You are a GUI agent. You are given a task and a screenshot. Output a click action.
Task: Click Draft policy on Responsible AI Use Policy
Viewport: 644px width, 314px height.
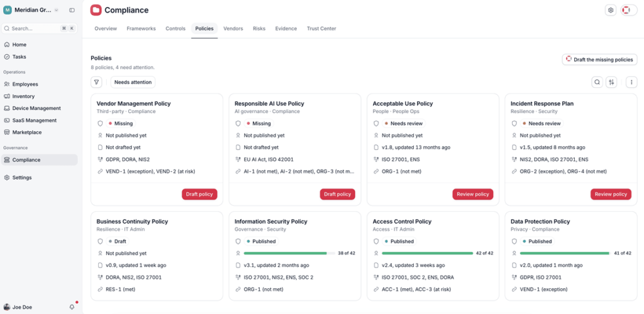(337, 194)
